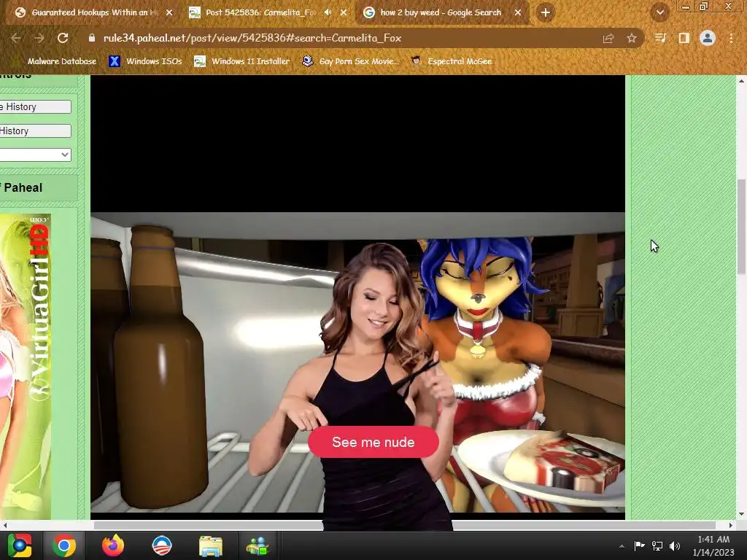747x560 pixels.
Task: Close the Guaranteed Hookups tab
Action: 169,13
